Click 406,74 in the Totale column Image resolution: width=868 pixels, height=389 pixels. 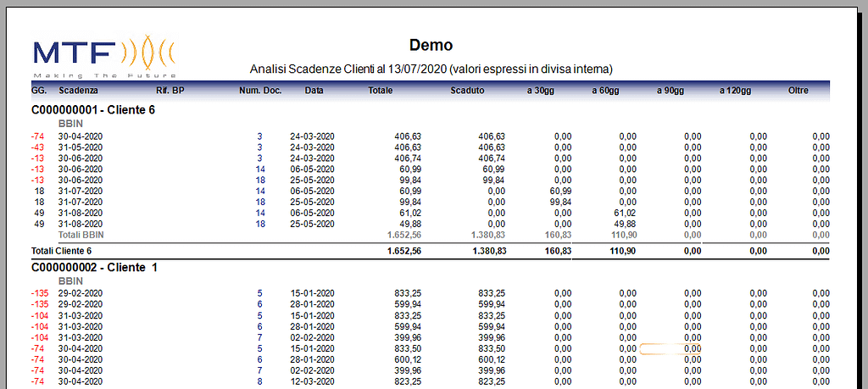click(408, 158)
